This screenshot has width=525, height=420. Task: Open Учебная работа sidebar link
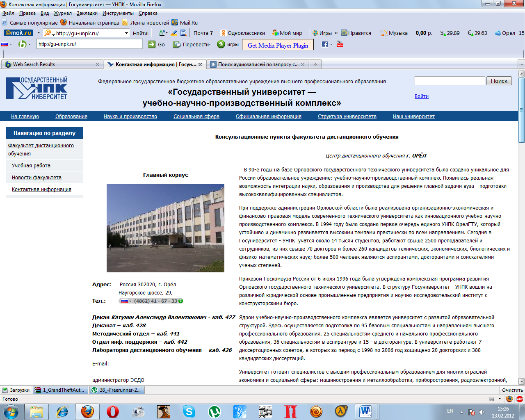(31, 166)
